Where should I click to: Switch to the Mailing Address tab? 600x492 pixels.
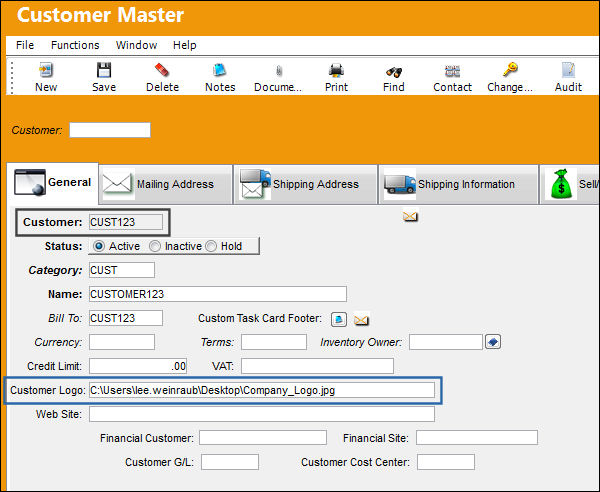click(166, 184)
